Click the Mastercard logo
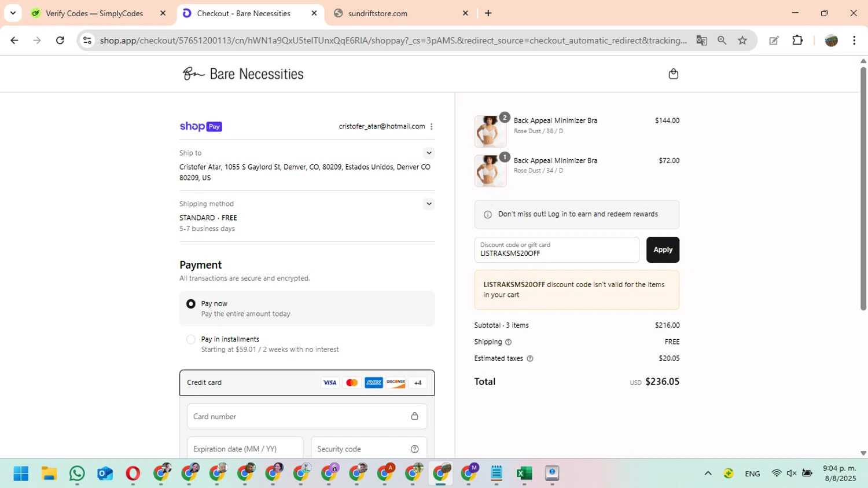Image resolution: width=868 pixels, height=488 pixels. coord(351,383)
